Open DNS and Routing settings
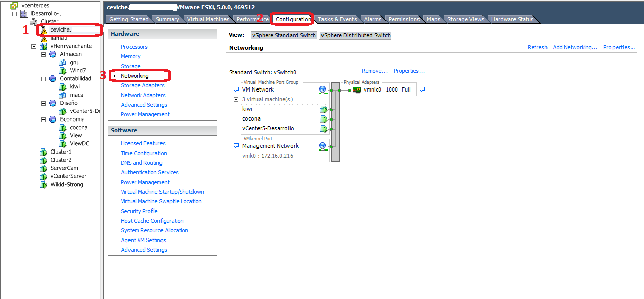This screenshot has width=644, height=299. click(142, 163)
